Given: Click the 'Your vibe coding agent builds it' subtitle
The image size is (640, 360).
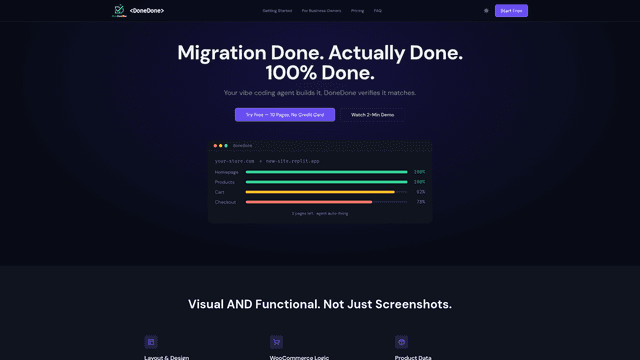Looking at the screenshot, I should (320, 93).
